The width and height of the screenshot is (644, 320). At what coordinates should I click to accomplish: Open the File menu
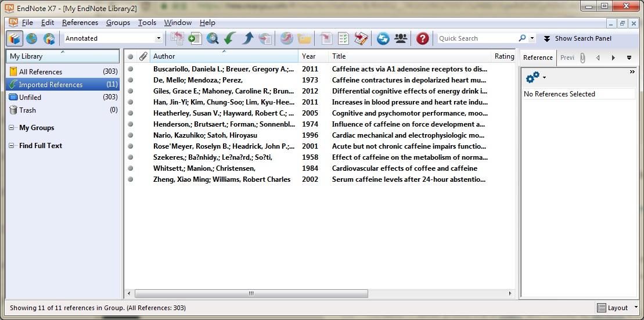(27, 23)
